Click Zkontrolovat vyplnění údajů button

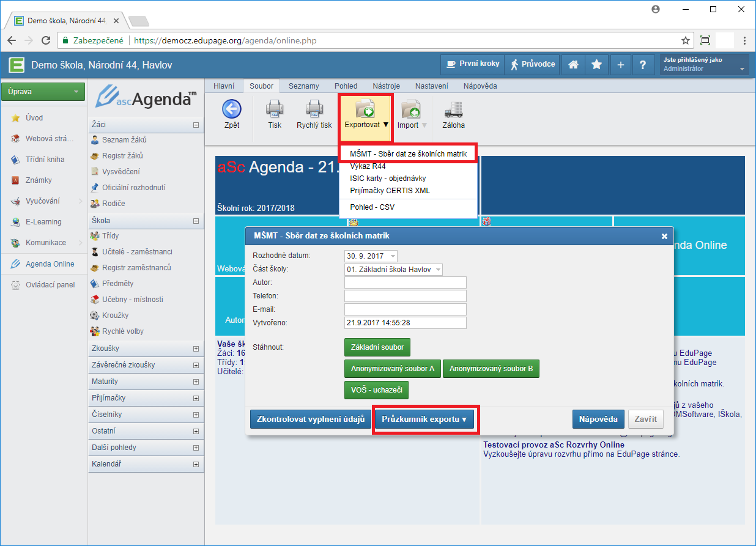310,419
